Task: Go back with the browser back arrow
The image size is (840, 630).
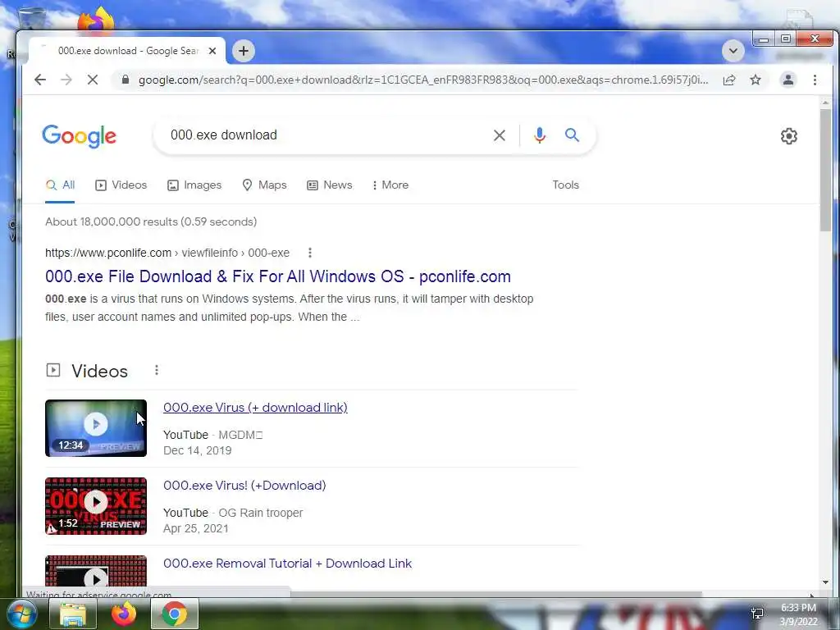Action: click(x=40, y=80)
